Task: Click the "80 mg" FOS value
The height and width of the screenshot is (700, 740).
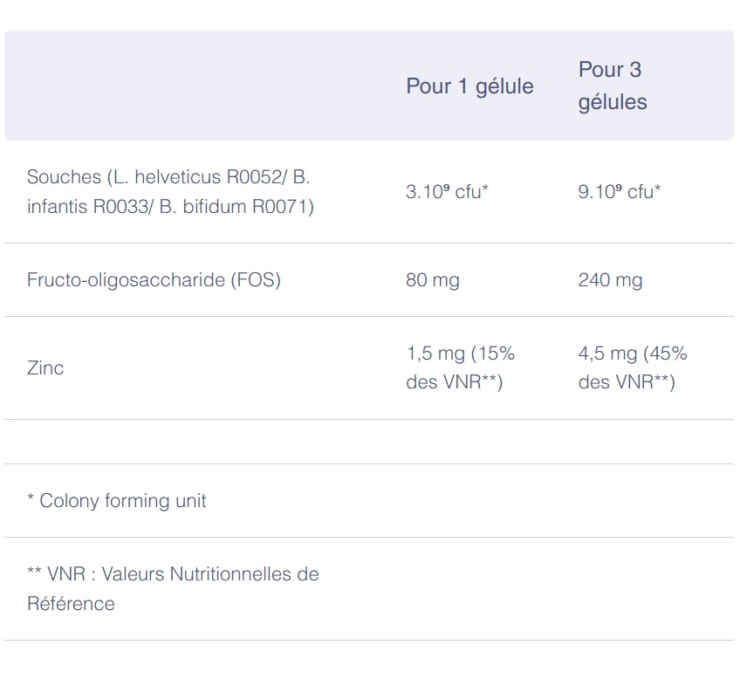Action: pyautogui.click(x=432, y=280)
